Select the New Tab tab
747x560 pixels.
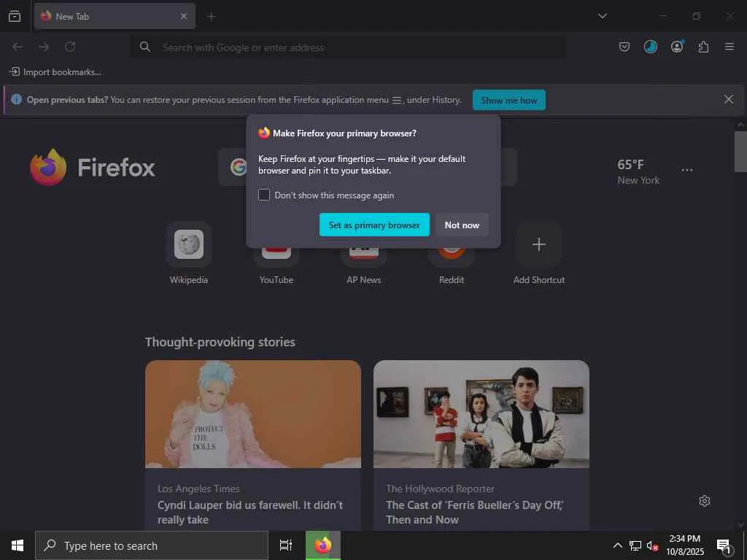click(x=115, y=16)
